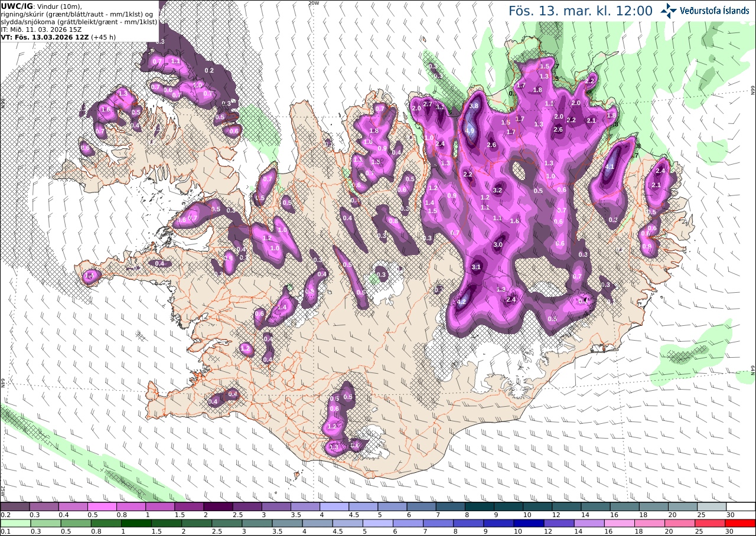The height and width of the screenshot is (536, 756).
Task: Click the 4.1 snowfall value on map
Action: (x=610, y=167)
